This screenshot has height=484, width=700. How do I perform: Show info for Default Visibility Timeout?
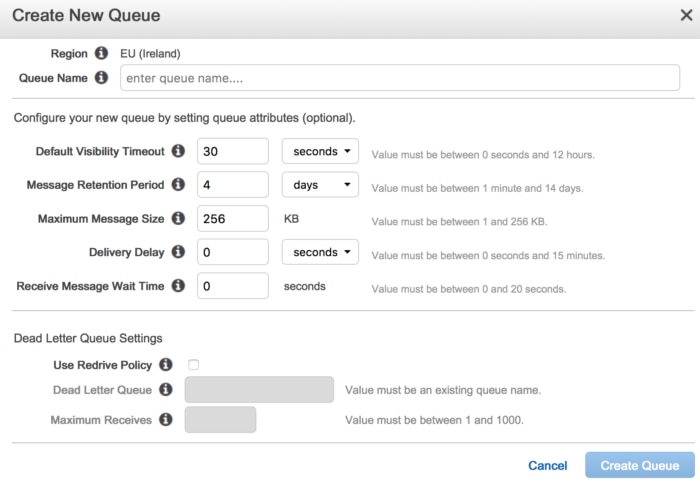coord(178,151)
